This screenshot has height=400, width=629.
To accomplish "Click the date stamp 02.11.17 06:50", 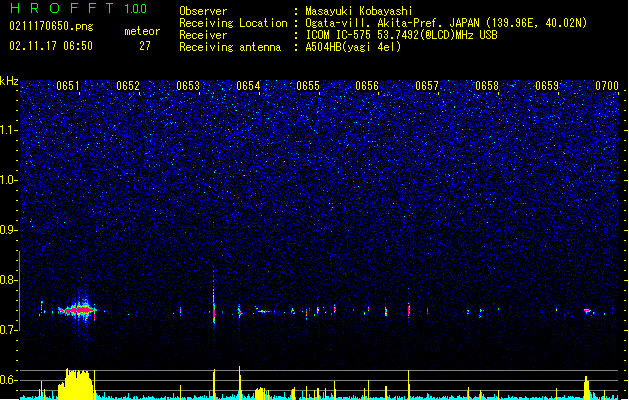I will (51, 46).
